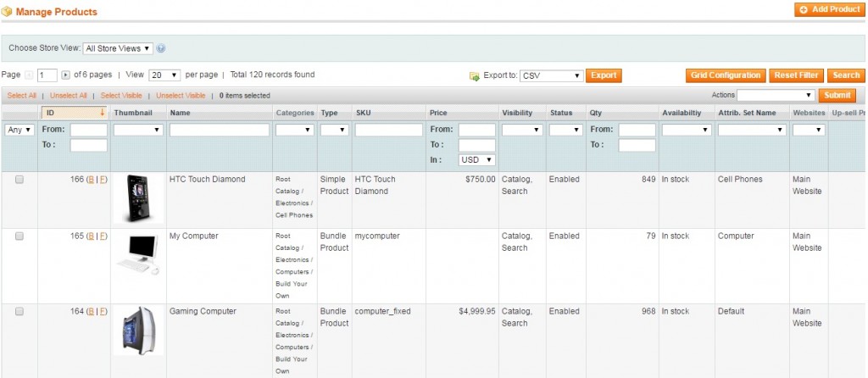Click the ID column sort arrow
Image resolution: width=868 pixels, height=378 pixels.
click(x=103, y=113)
